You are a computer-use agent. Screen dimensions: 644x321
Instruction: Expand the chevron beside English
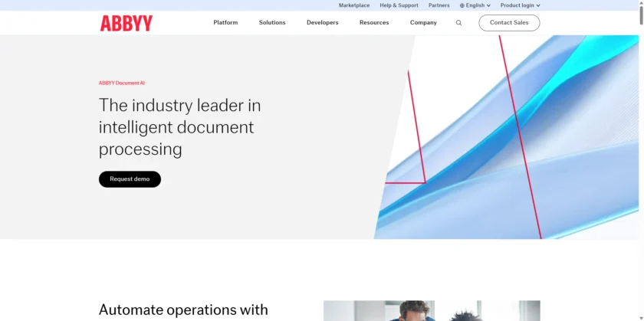click(x=488, y=5)
